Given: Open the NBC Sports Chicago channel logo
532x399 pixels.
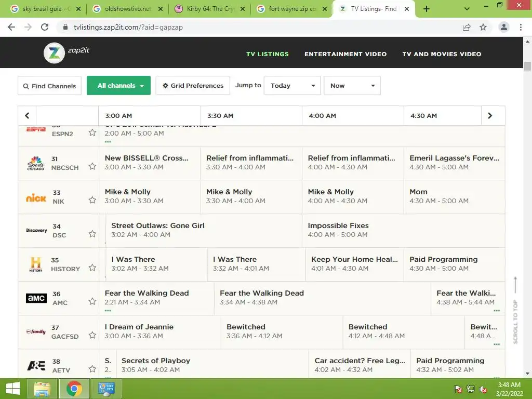Looking at the screenshot, I should 36,163.
